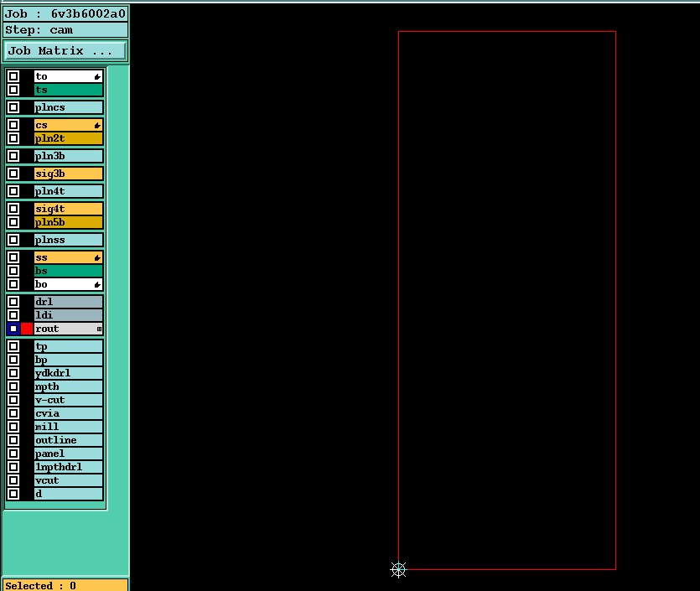The height and width of the screenshot is (591, 700).
Task: Click the red color swatch of rout layer
Action: click(27, 329)
